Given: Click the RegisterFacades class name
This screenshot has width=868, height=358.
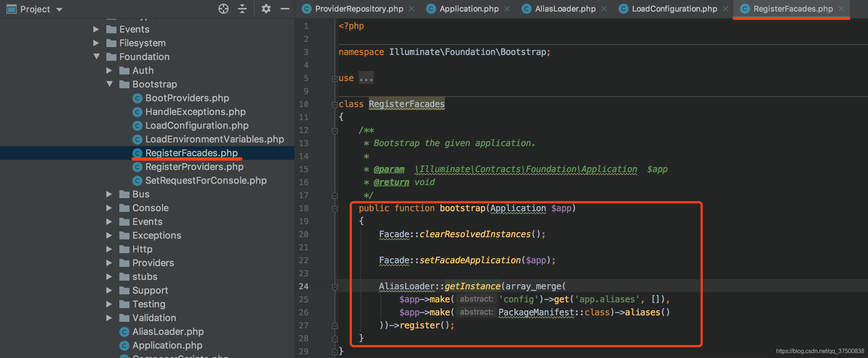Looking at the screenshot, I should pos(407,104).
